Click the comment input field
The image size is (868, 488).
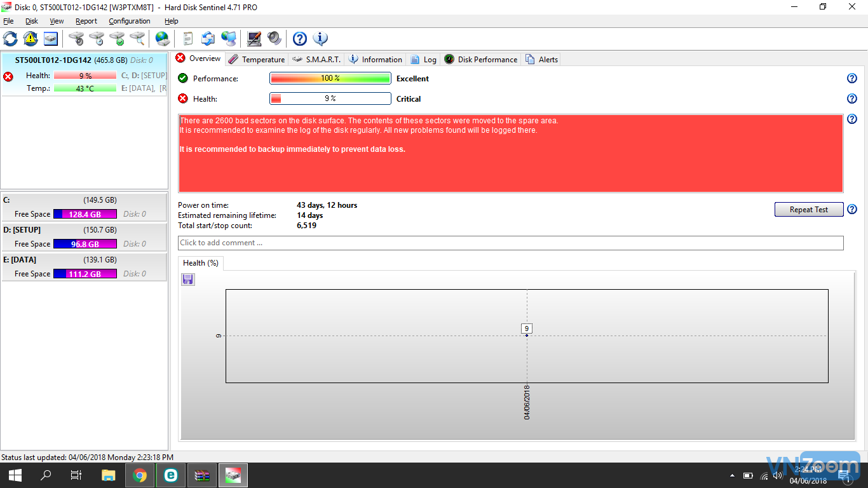point(510,243)
